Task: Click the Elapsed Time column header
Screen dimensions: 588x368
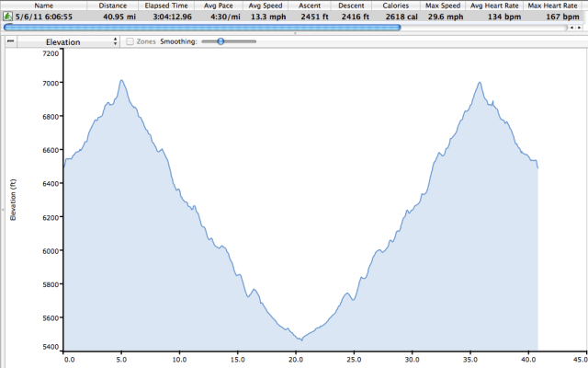Action: pyautogui.click(x=168, y=5)
